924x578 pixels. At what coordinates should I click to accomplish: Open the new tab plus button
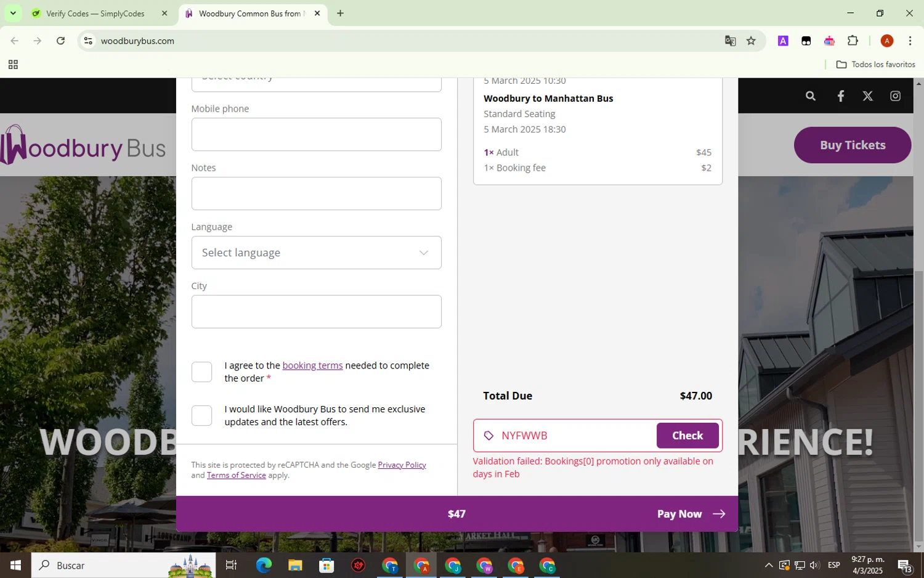click(340, 14)
